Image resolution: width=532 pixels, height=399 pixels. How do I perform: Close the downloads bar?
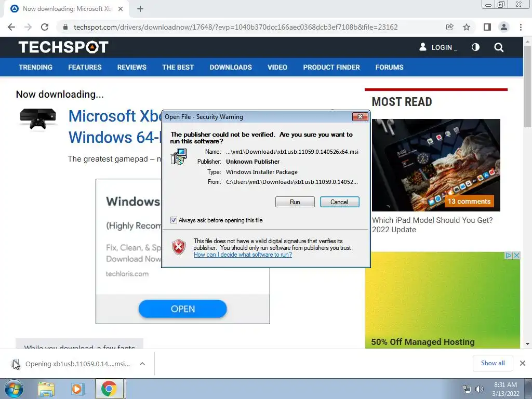(523, 363)
